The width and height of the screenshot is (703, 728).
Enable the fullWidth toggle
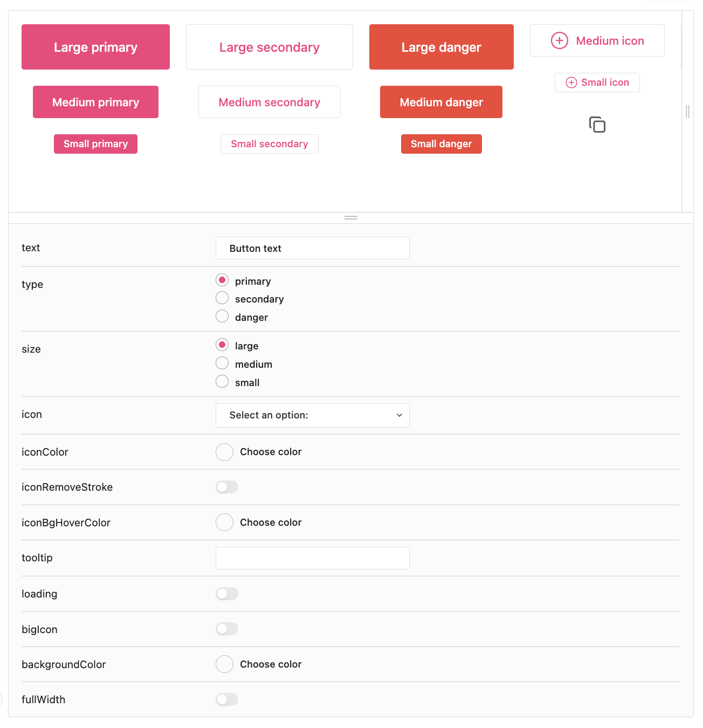click(x=226, y=699)
